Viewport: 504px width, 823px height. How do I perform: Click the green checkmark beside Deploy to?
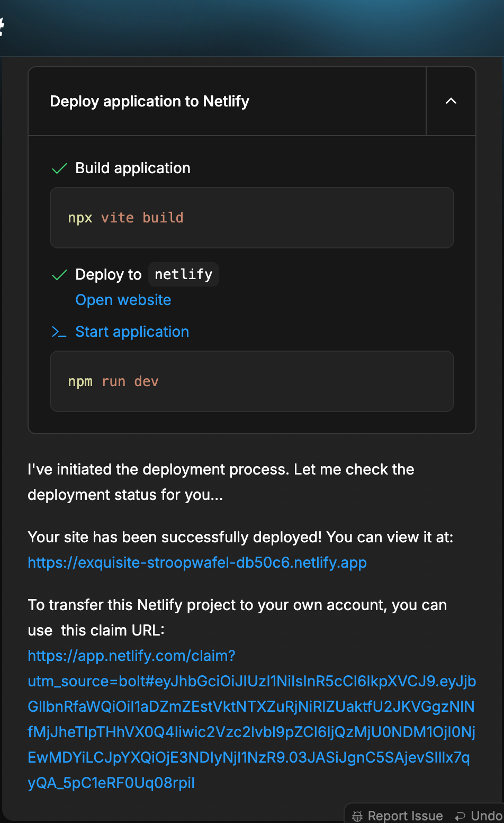coord(59,275)
